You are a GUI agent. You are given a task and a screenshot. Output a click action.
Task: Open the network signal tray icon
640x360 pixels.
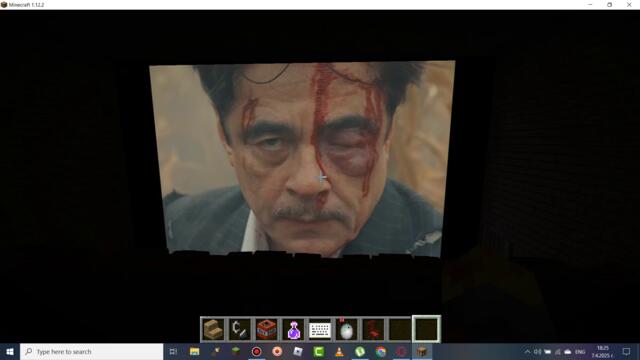tap(558, 351)
